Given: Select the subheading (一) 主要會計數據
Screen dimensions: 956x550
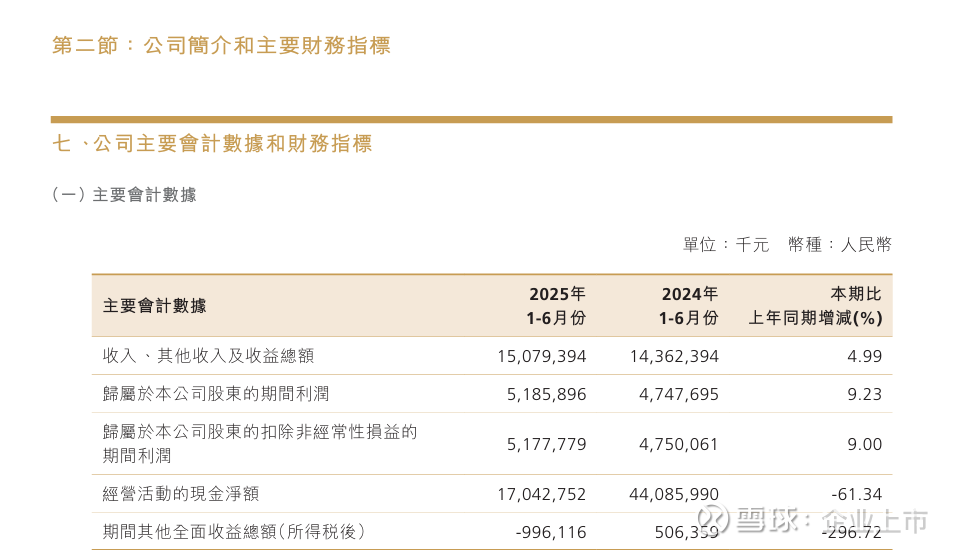Looking at the screenshot, I should click(x=124, y=195).
